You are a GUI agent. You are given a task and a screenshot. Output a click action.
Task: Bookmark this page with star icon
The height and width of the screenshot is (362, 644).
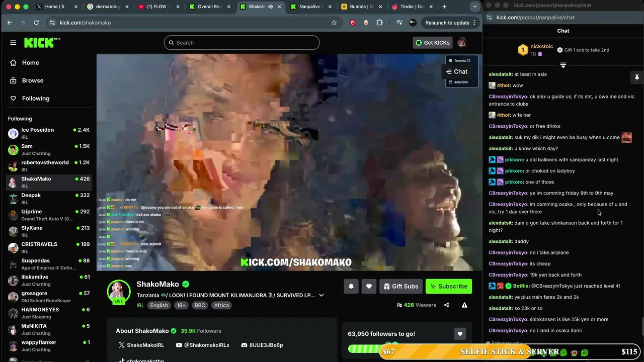(334, 23)
